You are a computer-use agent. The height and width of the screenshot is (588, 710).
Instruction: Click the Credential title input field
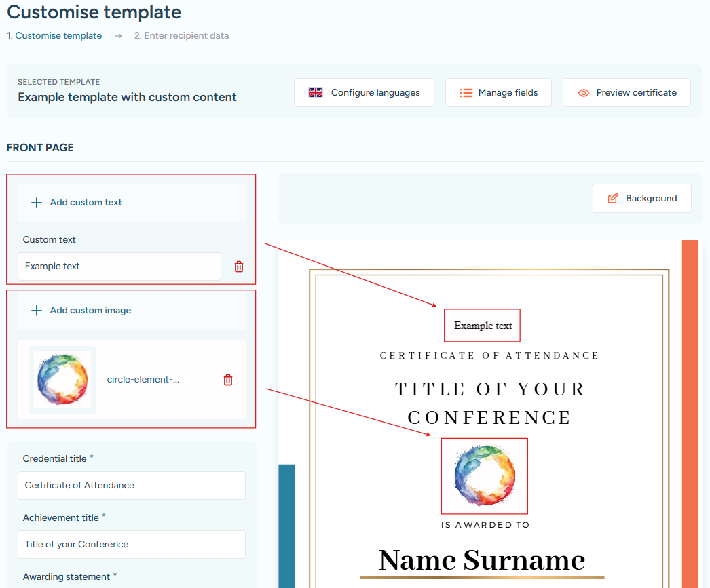(131, 486)
